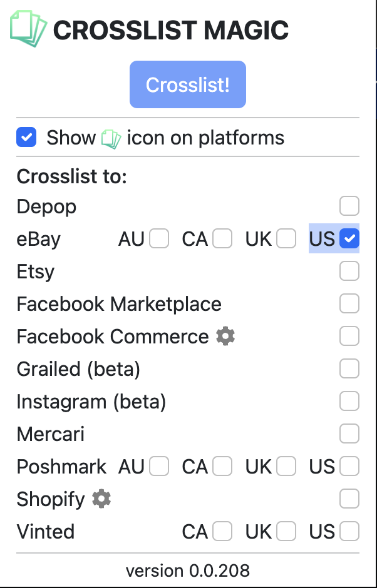Enable Etsy crosslisting
The image size is (377, 588).
click(x=349, y=271)
